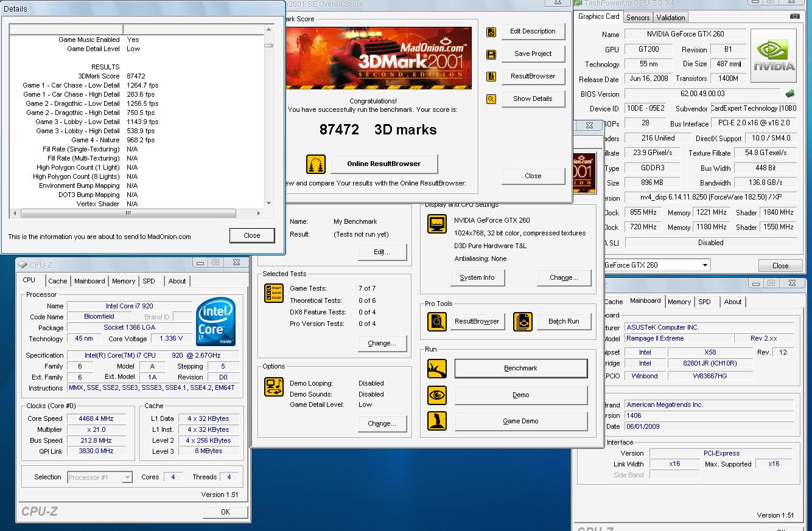Click the Batch Run button
This screenshot has height=531, width=812.
pyautogui.click(x=564, y=322)
